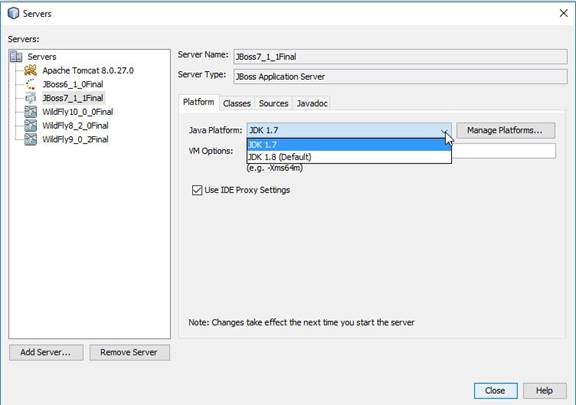Click the 'Servers:' list heading label
The image size is (576, 405).
click(24, 39)
